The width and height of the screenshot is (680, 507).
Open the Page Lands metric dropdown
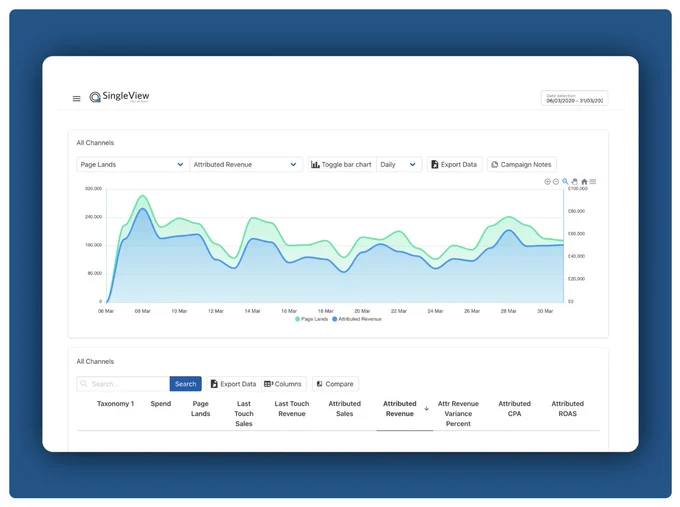[133, 165]
